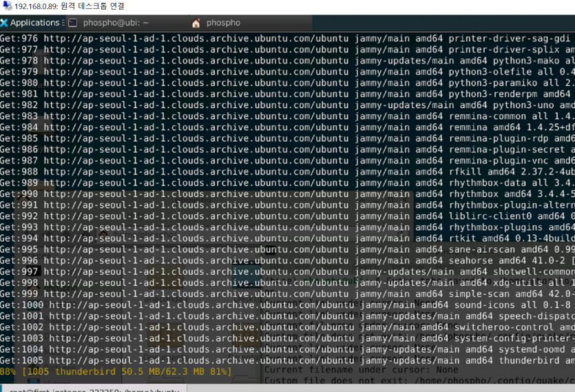Click the home folder icon beside phospho

coord(196,23)
